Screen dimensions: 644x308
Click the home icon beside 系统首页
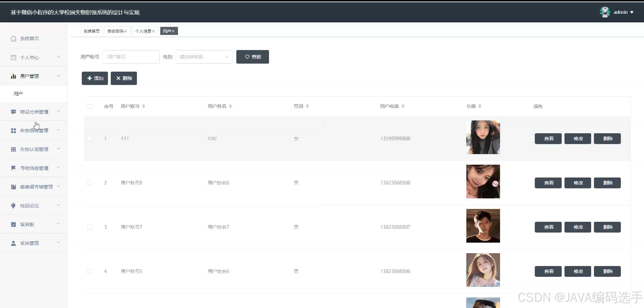coord(14,38)
